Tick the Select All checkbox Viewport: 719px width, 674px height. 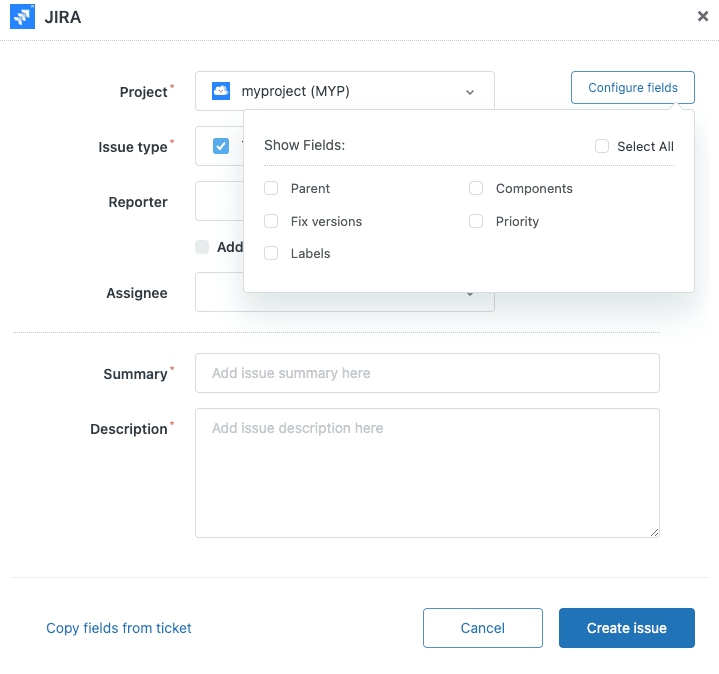pyautogui.click(x=602, y=146)
